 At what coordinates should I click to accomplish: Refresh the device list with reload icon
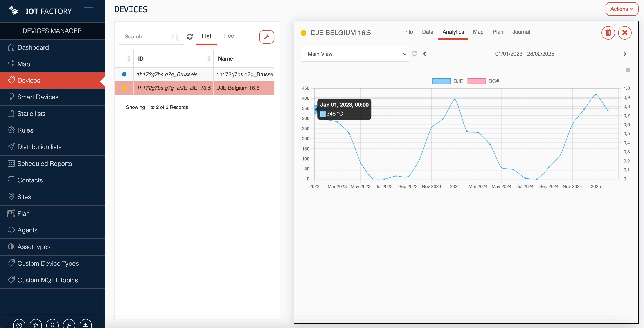point(189,37)
